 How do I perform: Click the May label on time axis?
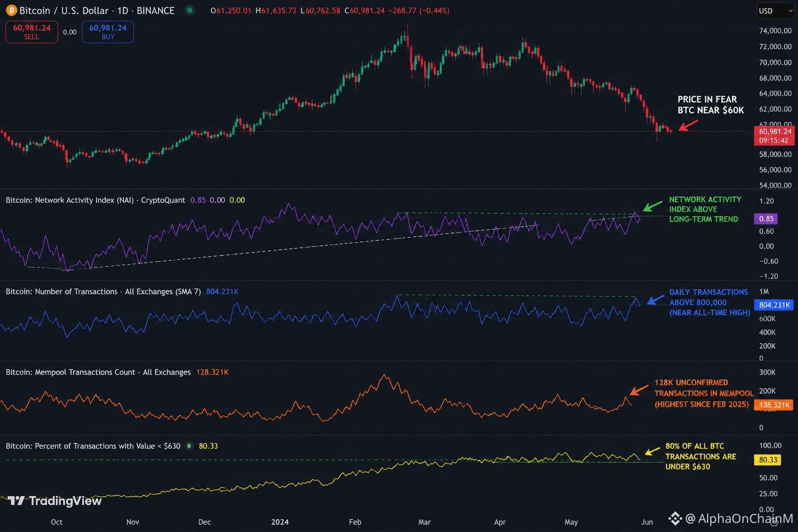pos(571,522)
